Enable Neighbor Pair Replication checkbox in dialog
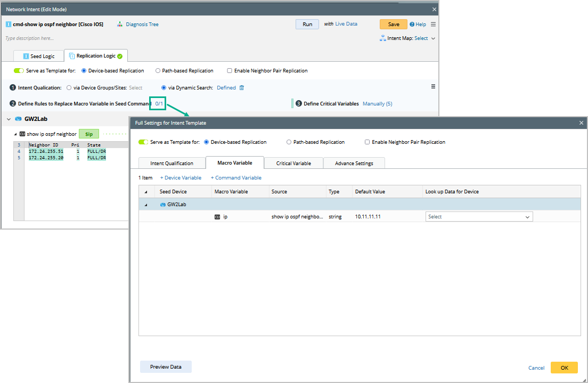588x383 pixels. coord(367,142)
